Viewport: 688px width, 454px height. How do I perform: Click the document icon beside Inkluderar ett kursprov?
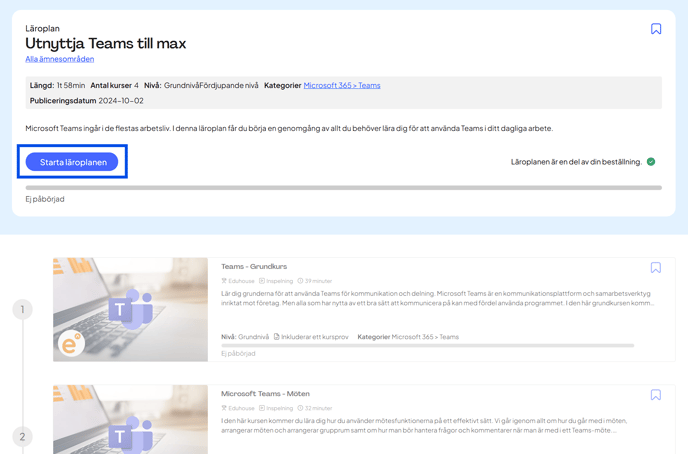(277, 337)
